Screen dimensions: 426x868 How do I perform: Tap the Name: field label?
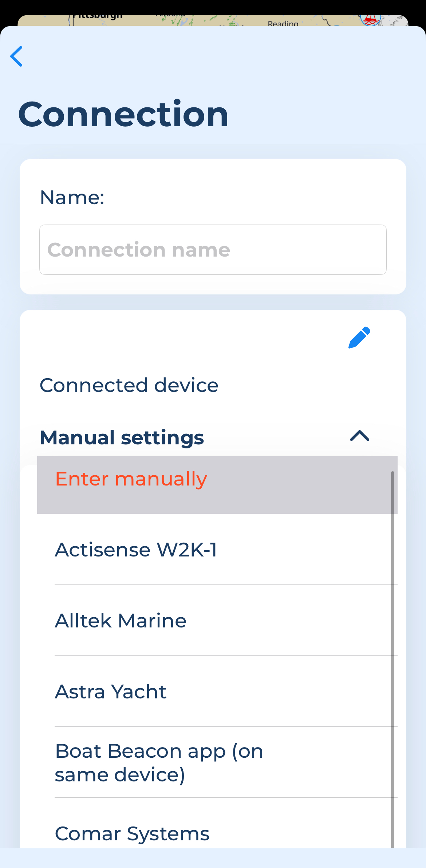(72, 198)
